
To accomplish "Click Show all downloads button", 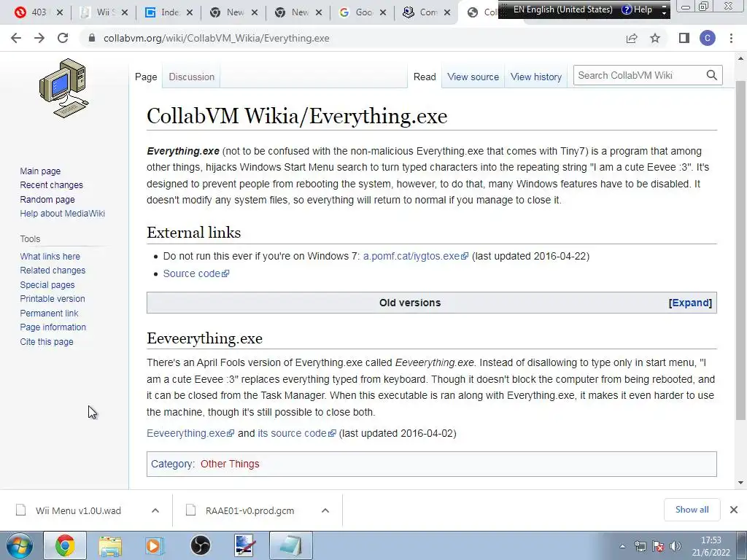I will [692, 510].
